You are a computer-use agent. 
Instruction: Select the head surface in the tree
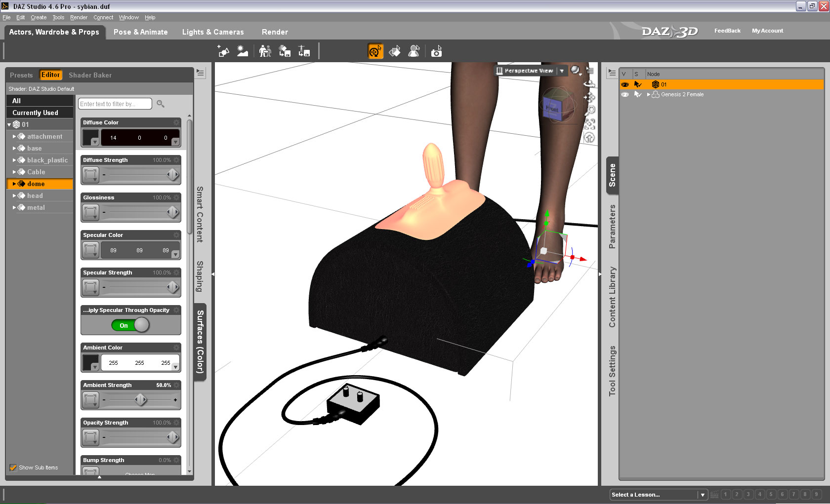40,195
